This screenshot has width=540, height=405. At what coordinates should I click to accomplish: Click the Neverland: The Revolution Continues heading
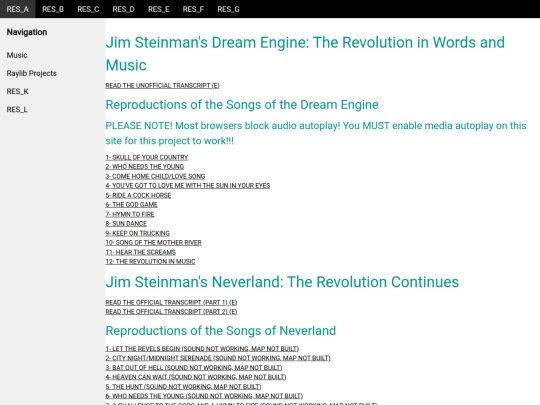click(282, 282)
